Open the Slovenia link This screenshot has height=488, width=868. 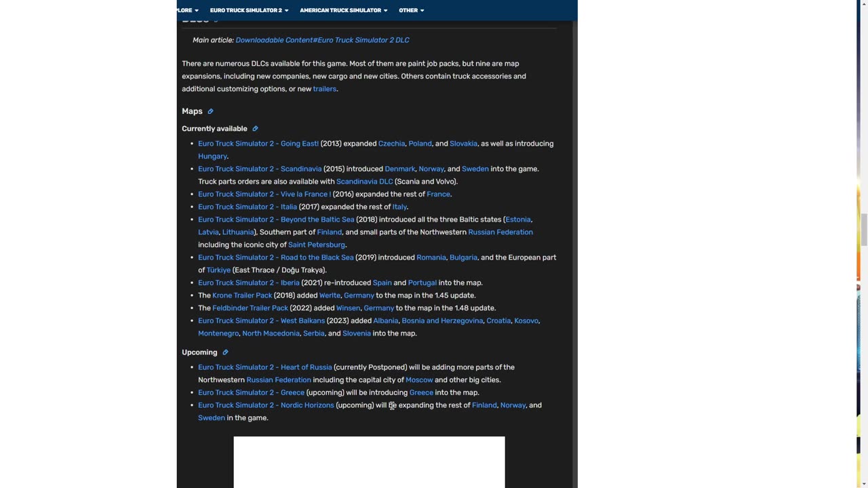(x=356, y=333)
